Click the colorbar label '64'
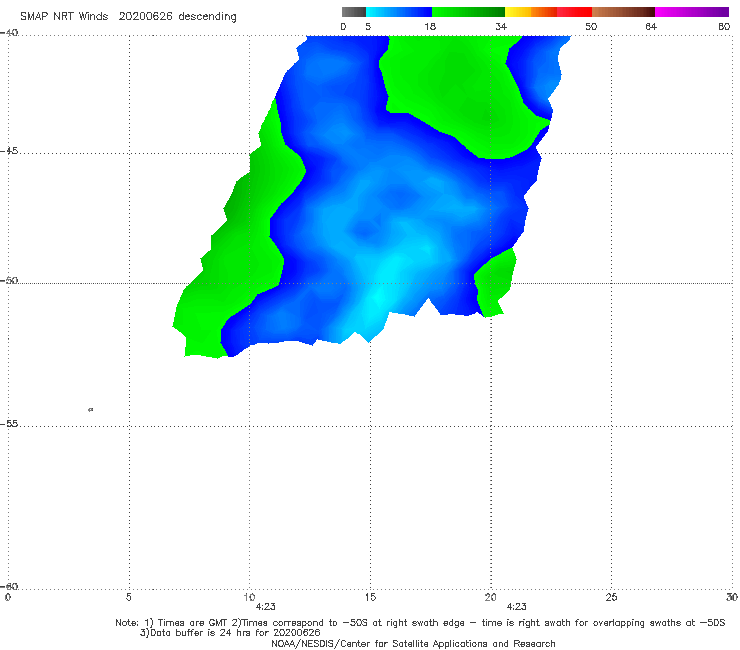Image resolution: width=740 pixels, height=650 pixels. (651, 27)
